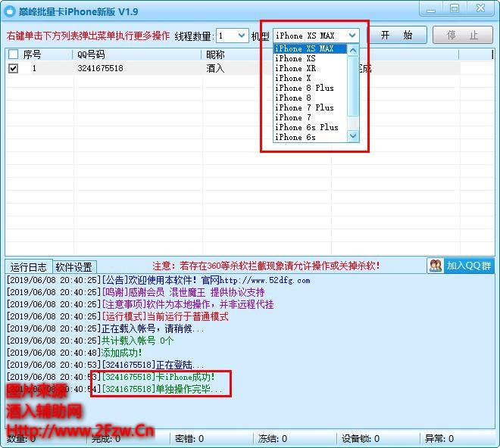The height and width of the screenshot is (448, 500).
Task: Tick the select-all checkbox in the header
Action: click(x=13, y=54)
